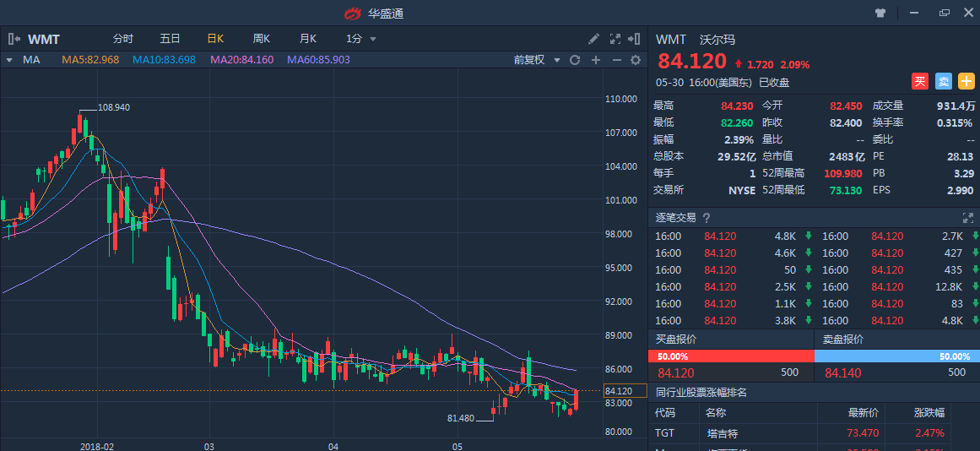The height and width of the screenshot is (451, 980).
Task: Click the WMT ticker in chart header
Action: pyautogui.click(x=44, y=40)
